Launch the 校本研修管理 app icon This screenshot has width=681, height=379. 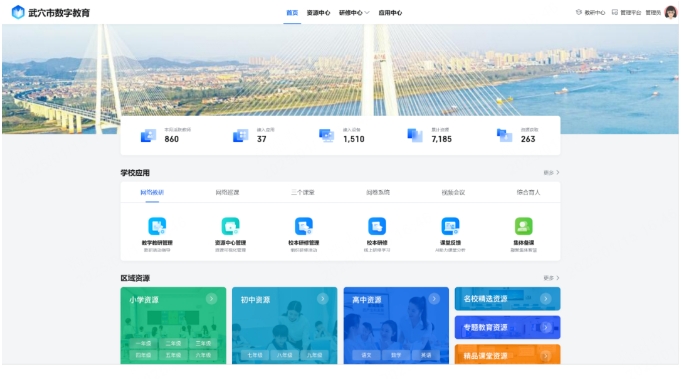pyautogui.click(x=304, y=226)
